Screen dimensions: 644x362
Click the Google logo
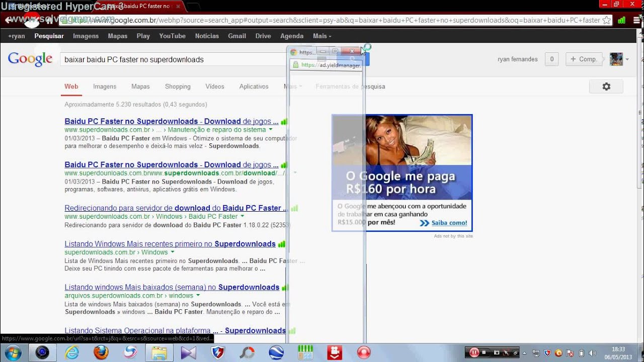30,59
